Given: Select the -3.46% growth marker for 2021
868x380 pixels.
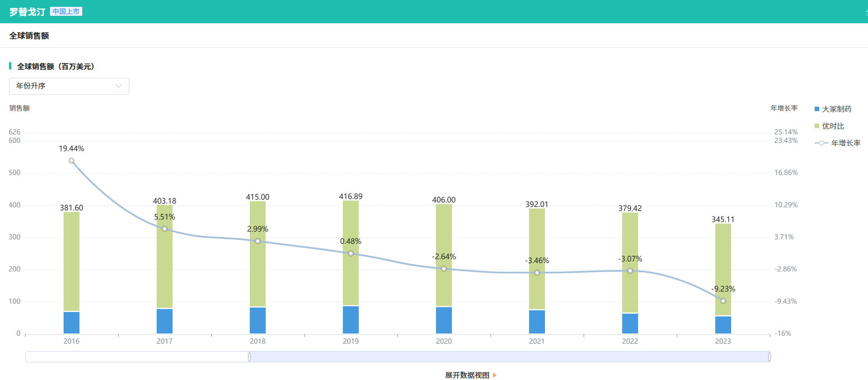Looking at the screenshot, I should (537, 273).
